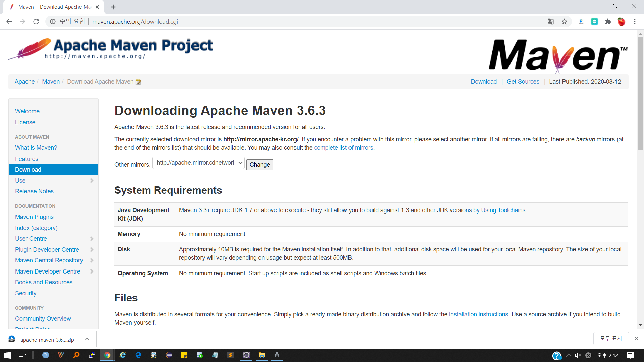This screenshot has width=644, height=362.
Task: Open the Google Translate page icon
Action: [x=551, y=22]
